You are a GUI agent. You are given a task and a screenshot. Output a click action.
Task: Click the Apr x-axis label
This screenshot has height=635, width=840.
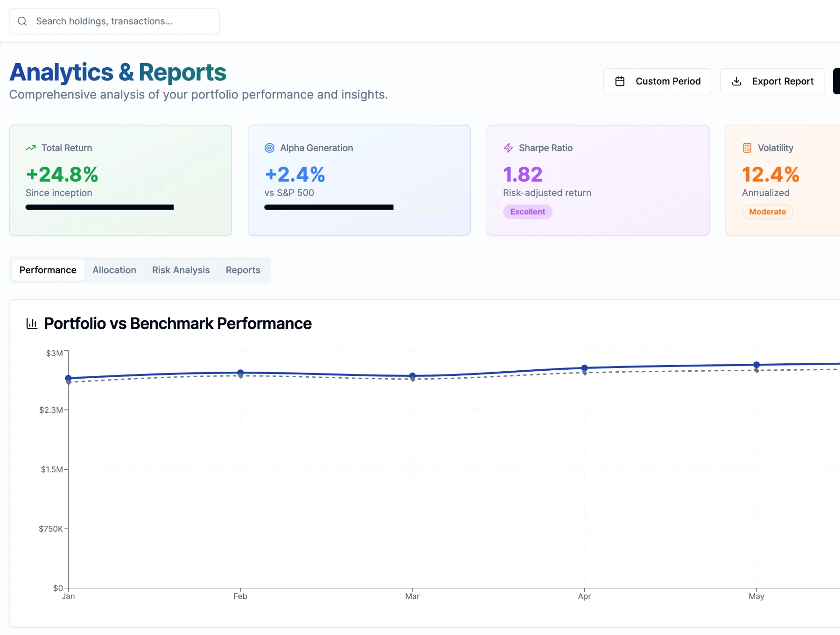tap(584, 596)
